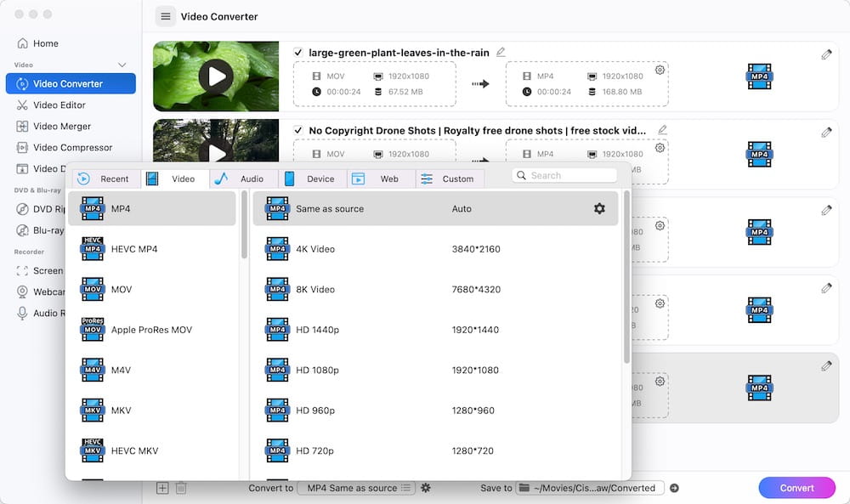Switch to the Device format tab
Image resolution: width=850 pixels, height=504 pixels.
pos(313,178)
